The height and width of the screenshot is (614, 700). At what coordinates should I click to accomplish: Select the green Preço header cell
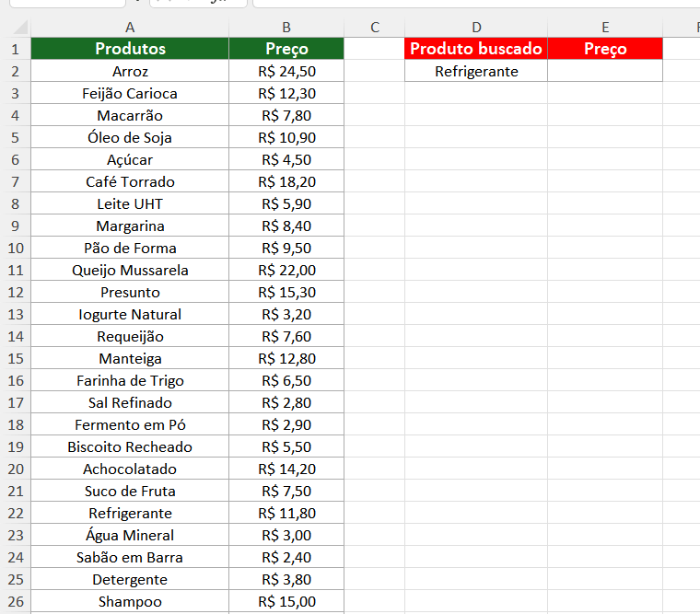pos(286,49)
